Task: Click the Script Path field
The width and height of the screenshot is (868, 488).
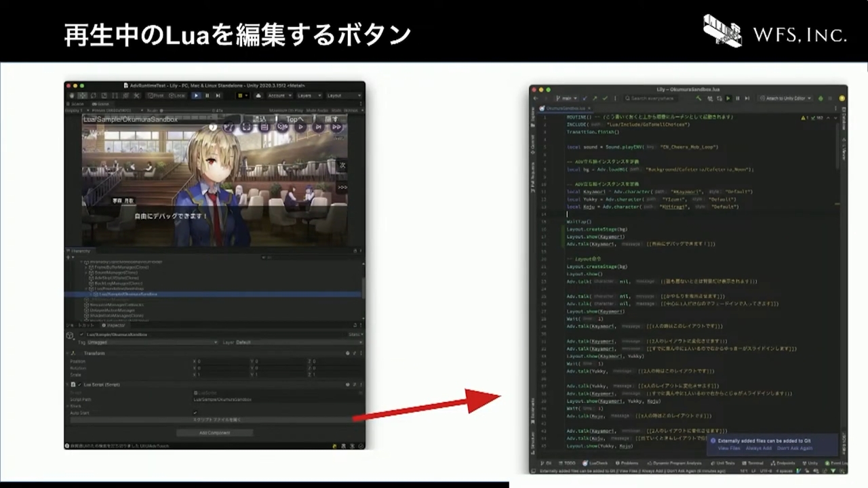Action: [277, 399]
